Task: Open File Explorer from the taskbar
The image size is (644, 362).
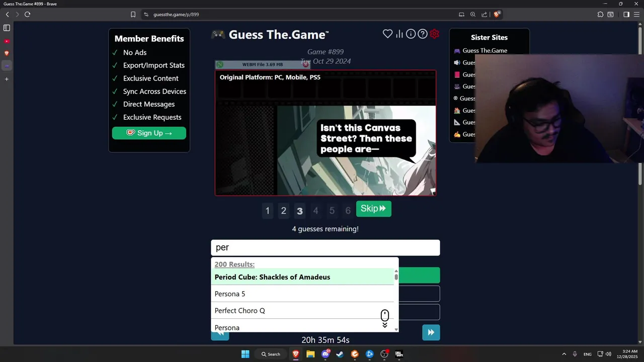Action: pos(310,354)
